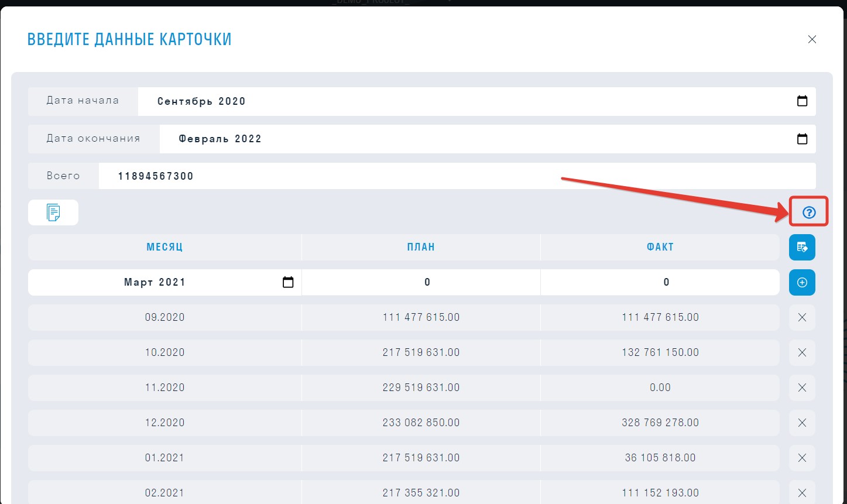Click the Февраль 2022 end date field
Viewport: 847px width, 504px height.
(x=488, y=139)
